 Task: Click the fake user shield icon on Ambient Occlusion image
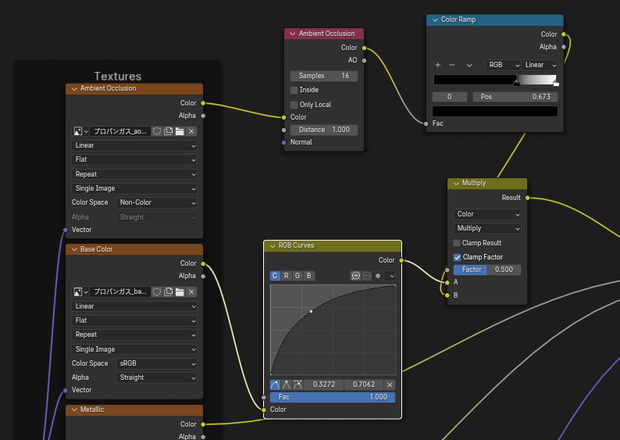(x=157, y=131)
